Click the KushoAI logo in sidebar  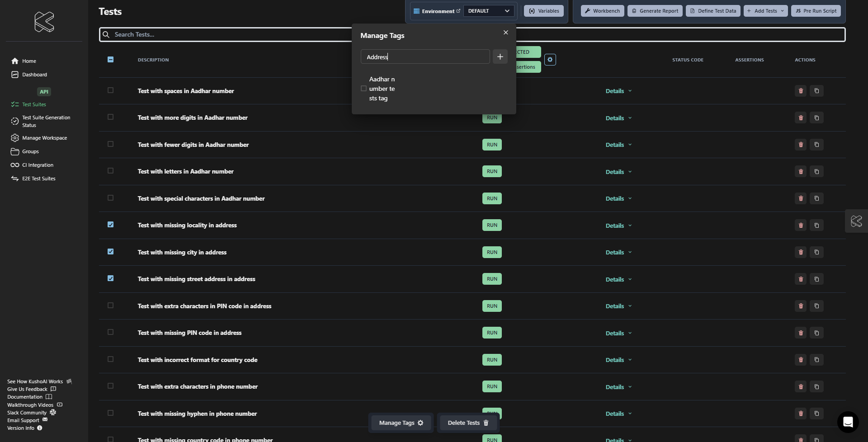pyautogui.click(x=44, y=22)
